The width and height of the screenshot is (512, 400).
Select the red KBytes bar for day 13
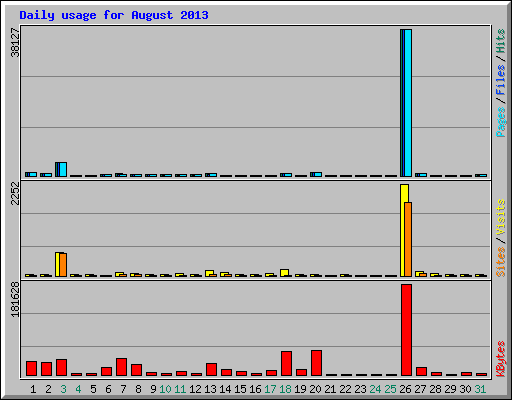pyautogui.click(x=211, y=369)
